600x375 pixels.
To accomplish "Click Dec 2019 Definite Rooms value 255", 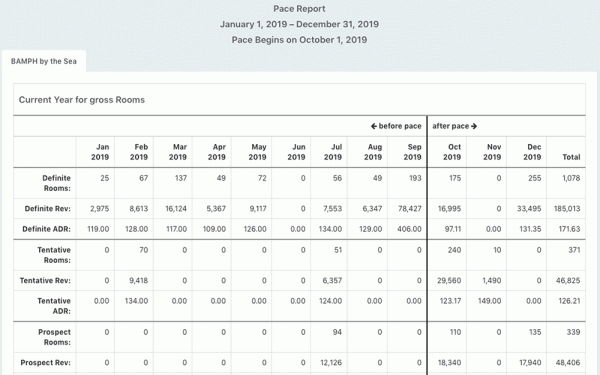I will pyautogui.click(x=535, y=178).
